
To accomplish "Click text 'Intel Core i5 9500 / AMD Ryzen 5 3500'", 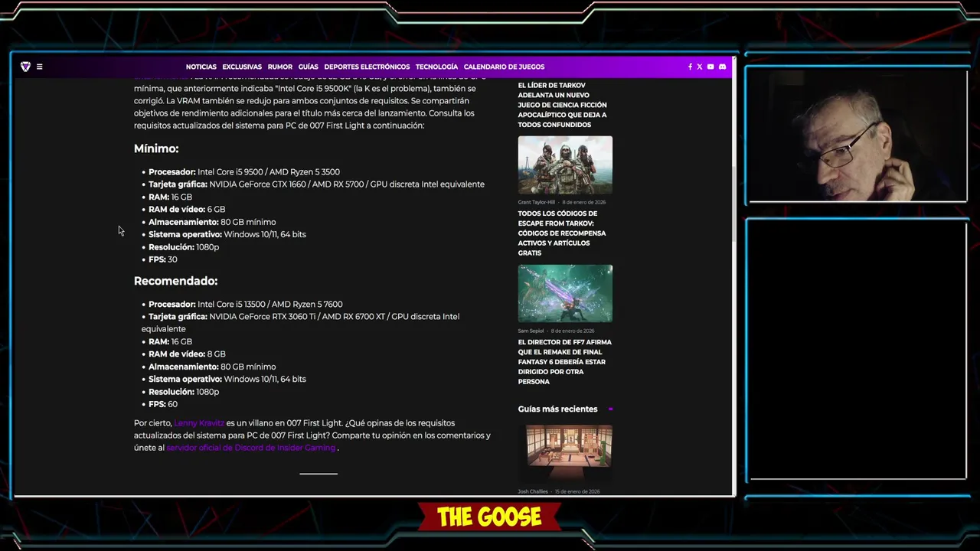I will [269, 172].
